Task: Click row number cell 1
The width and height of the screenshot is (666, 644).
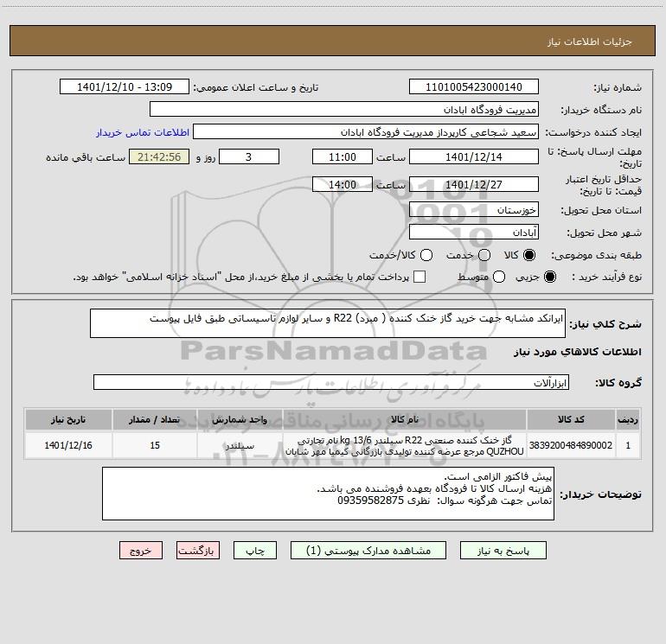Action: point(628,445)
